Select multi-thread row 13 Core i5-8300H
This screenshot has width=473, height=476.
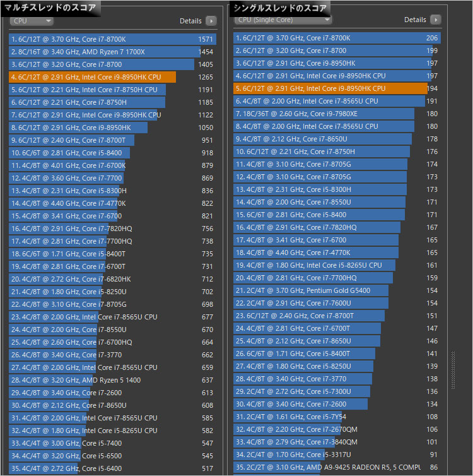coord(112,191)
